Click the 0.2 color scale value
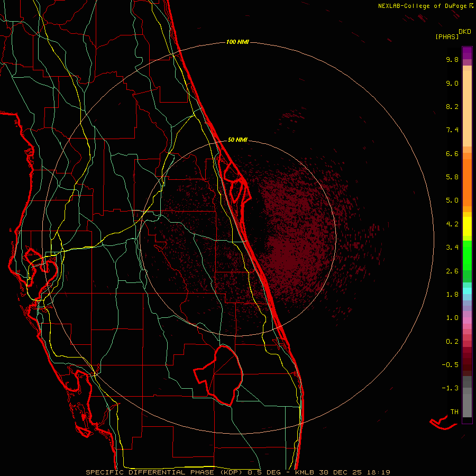 452,342
